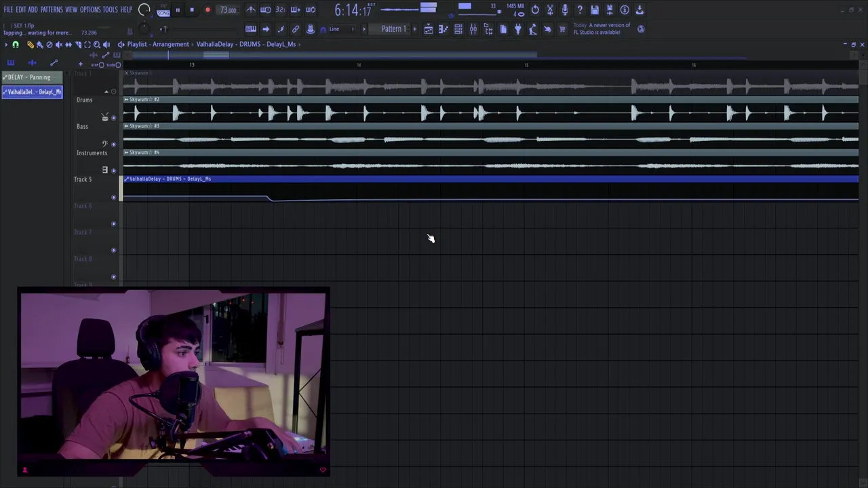Open project info icon

[625, 10]
